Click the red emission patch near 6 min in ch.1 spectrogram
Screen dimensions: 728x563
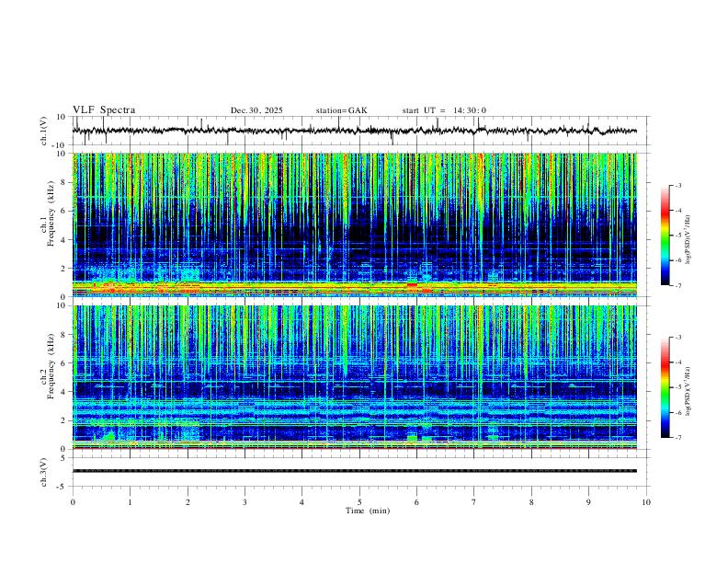tap(412, 284)
